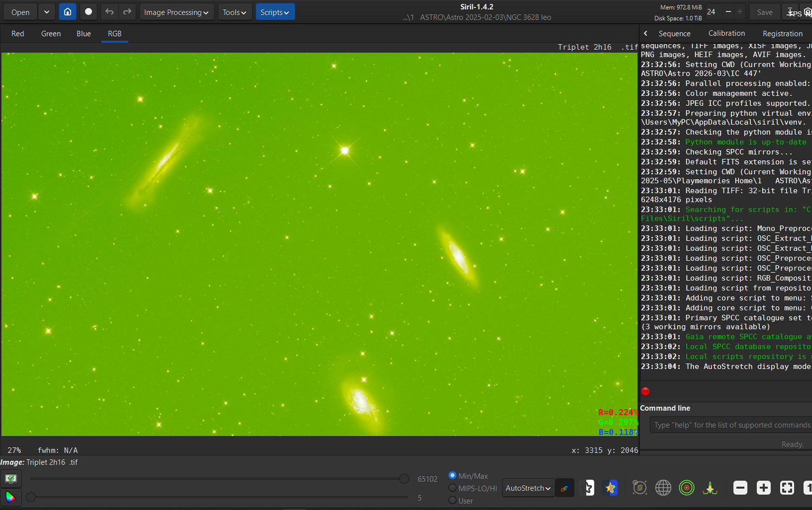This screenshot has width=812, height=510.
Task: Click the high cut-off slider handle at 65102
Action: point(404,479)
